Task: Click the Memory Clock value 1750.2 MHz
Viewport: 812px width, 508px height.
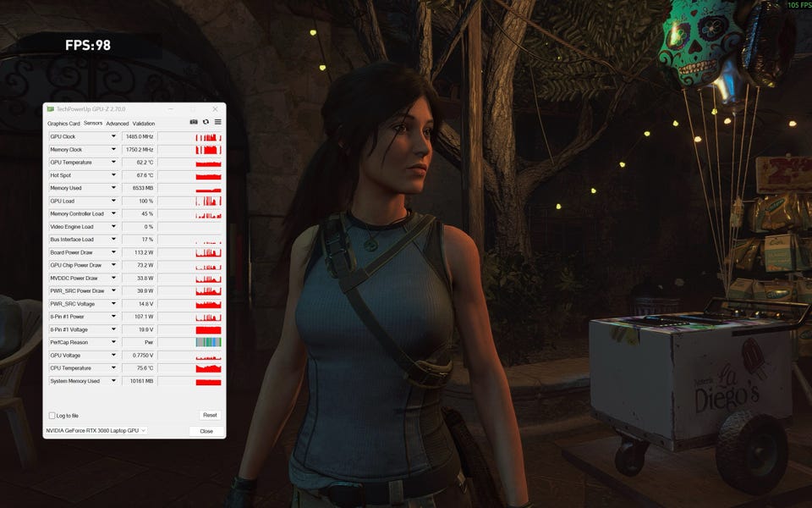Action: click(138, 149)
